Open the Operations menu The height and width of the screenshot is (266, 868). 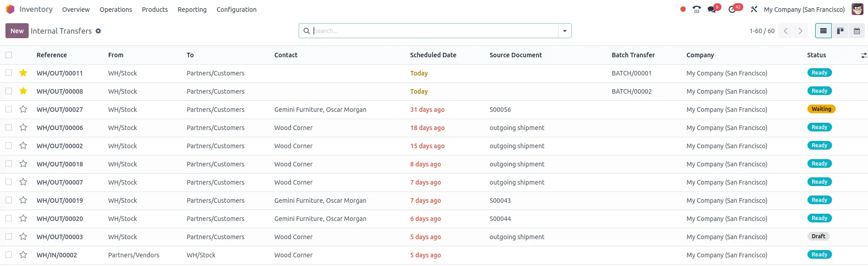(x=116, y=10)
